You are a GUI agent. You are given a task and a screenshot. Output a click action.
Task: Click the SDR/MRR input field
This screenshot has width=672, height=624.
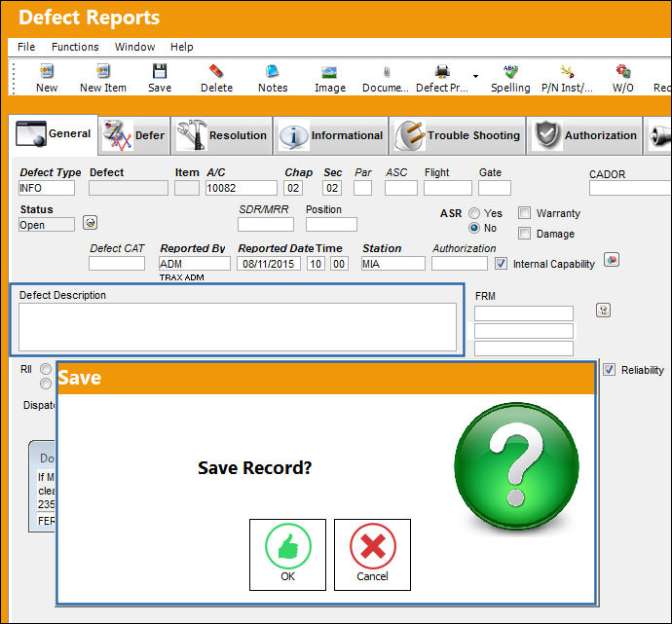click(x=266, y=225)
